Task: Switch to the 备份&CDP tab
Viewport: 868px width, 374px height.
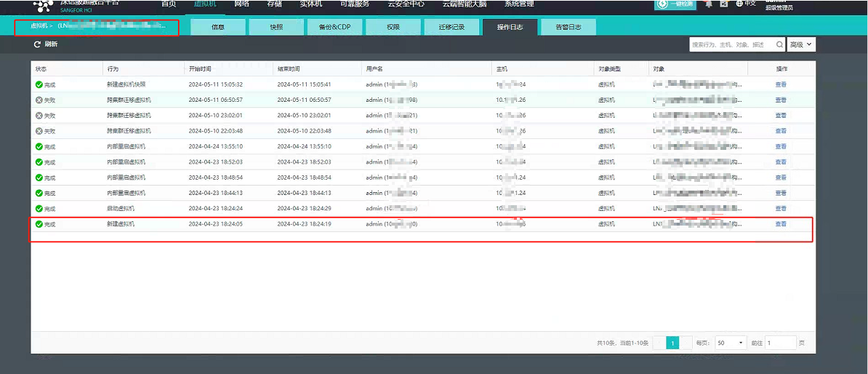Action: 335,27
